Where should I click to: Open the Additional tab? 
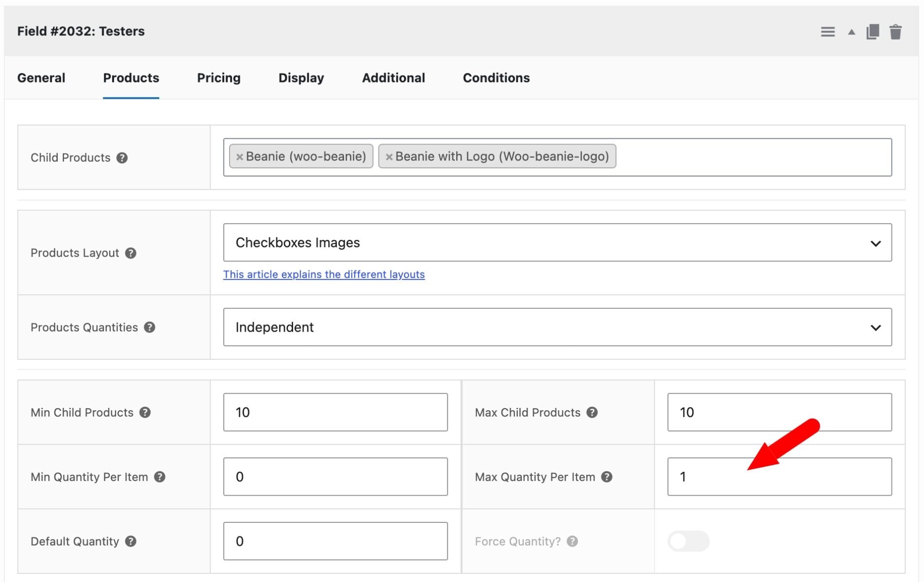click(394, 78)
